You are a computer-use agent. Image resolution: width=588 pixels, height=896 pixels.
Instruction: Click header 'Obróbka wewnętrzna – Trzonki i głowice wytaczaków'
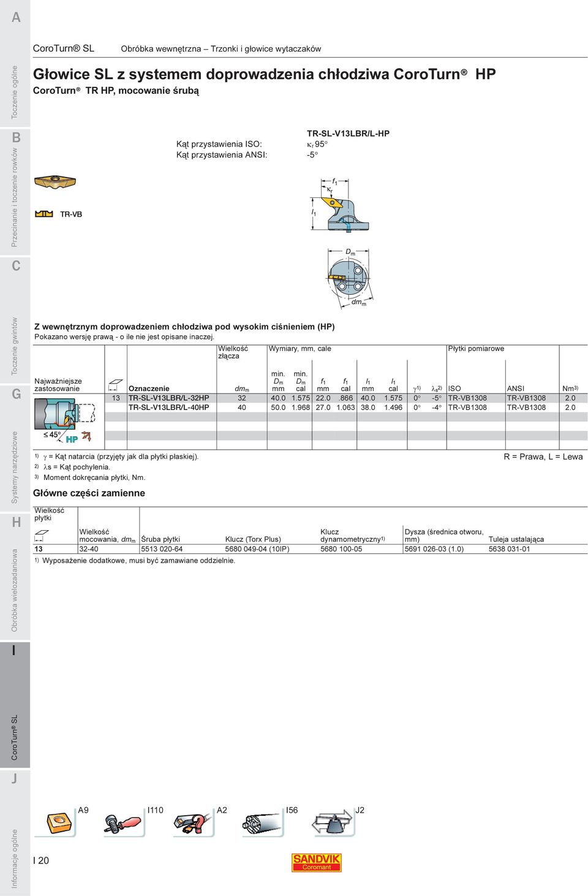221,48
